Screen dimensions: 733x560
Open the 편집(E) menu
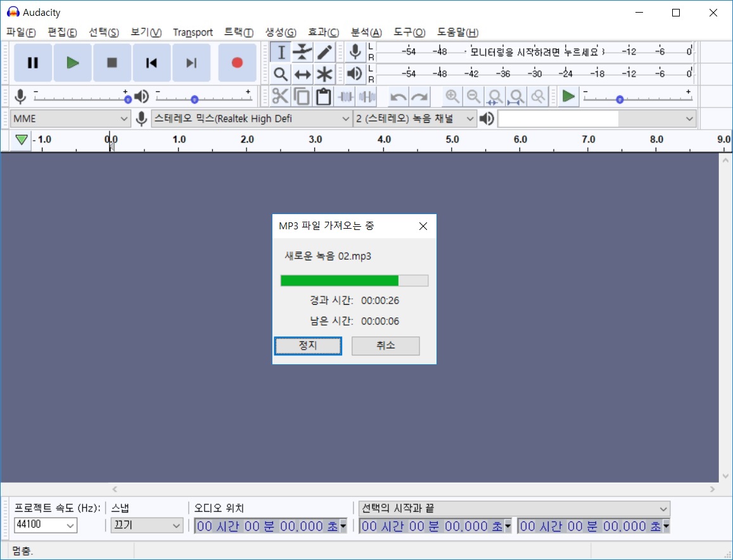pos(62,32)
